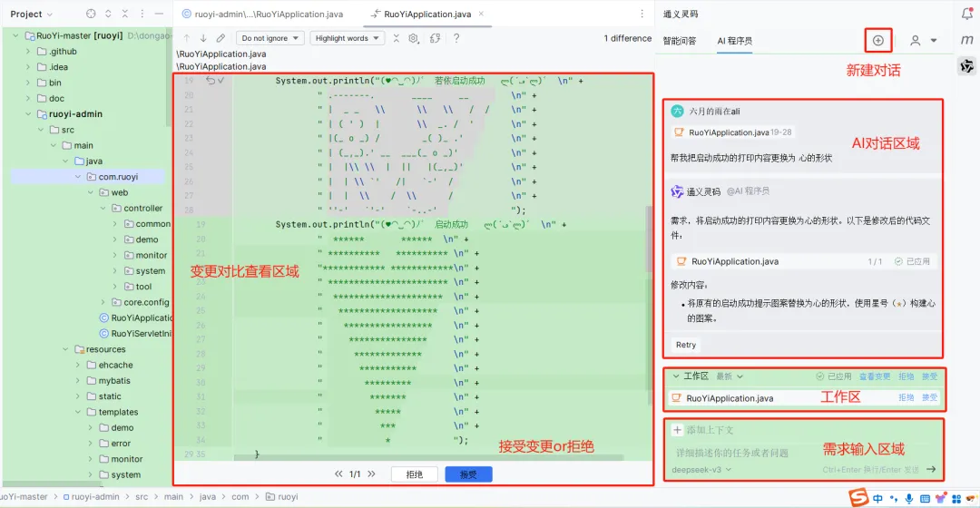Click the 查看变更 link in workspace

tap(875, 376)
